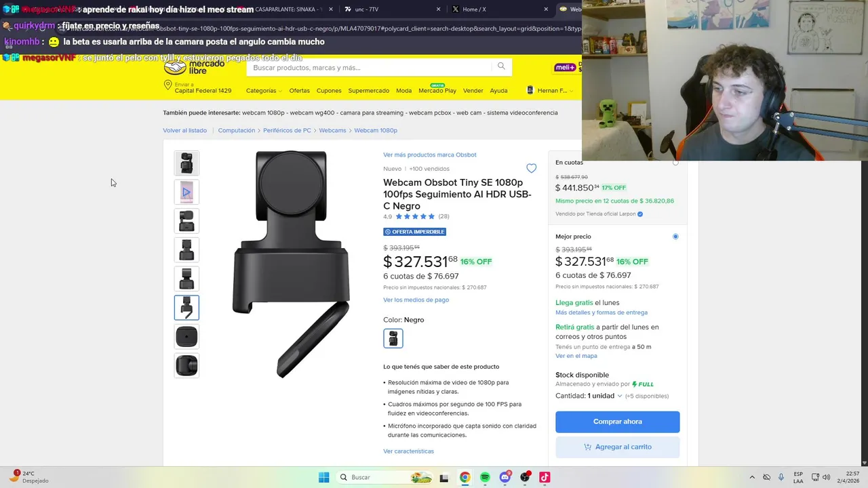The height and width of the screenshot is (488, 868).
Task: Select the third webcam thumbnail
Action: pos(186,221)
